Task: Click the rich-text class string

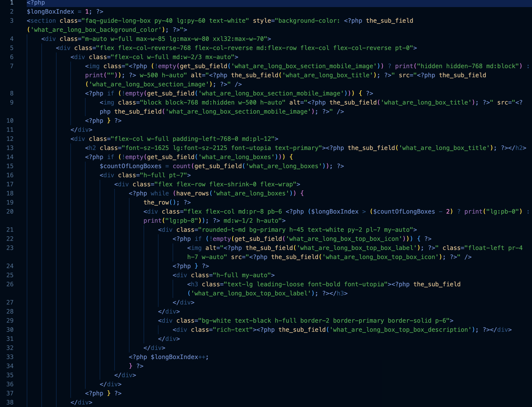Action: [x=233, y=330]
